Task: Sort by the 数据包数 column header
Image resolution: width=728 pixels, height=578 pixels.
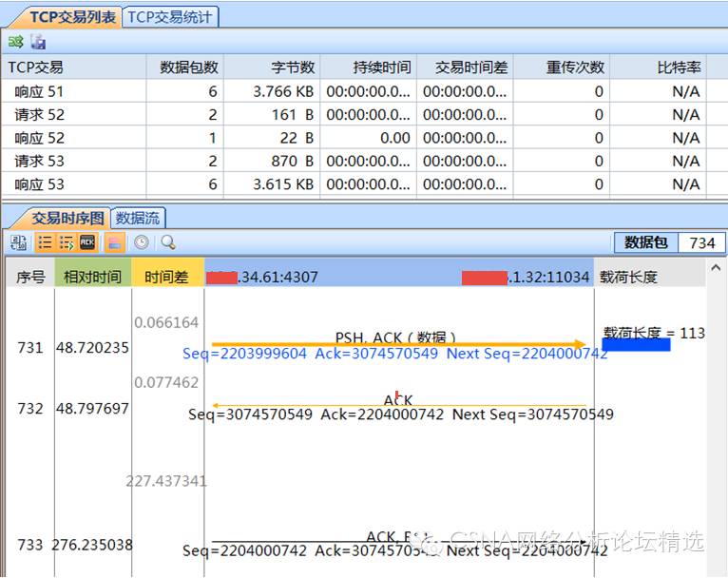Action: tap(184, 67)
